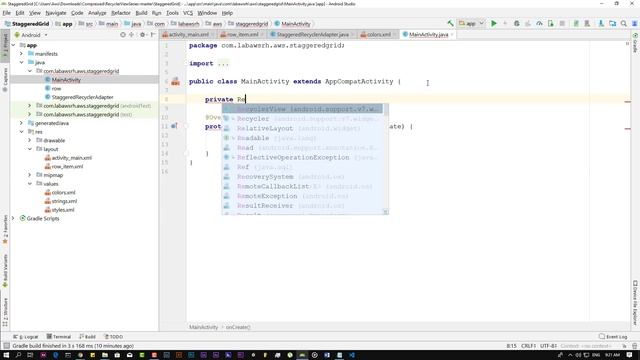Select strings.xml in values folder
Viewport: 640px width, 360px height.
point(64,201)
